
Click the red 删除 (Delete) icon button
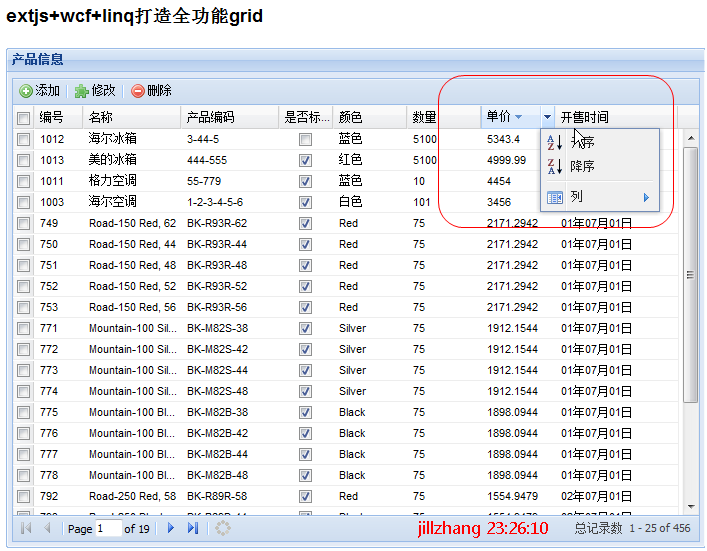click(x=151, y=91)
